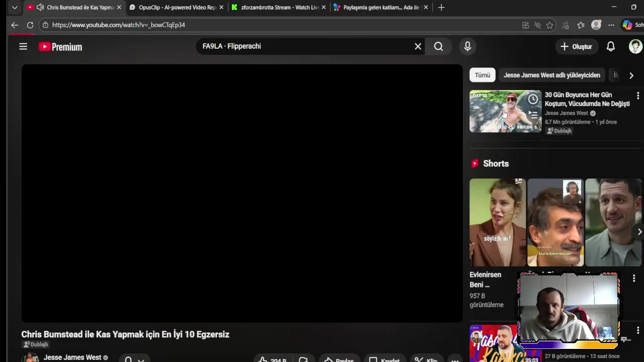Viewport: 644px width, 362px height.
Task: Click the tracking prevention eye icon
Action: tap(537, 25)
